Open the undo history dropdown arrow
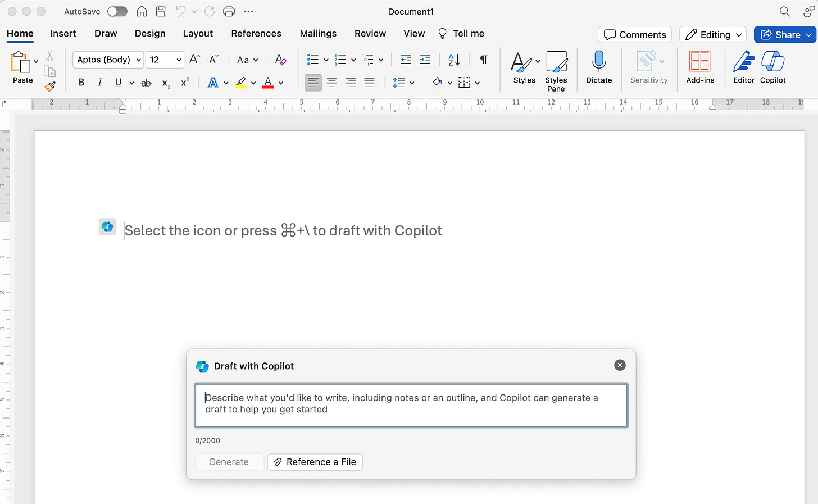 [194, 11]
